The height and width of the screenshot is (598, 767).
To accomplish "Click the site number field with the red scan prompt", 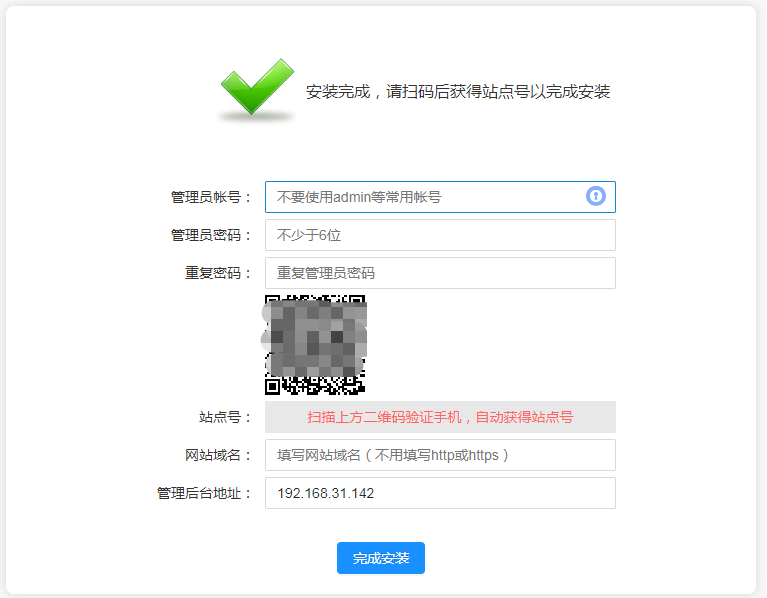I will tap(440, 417).
